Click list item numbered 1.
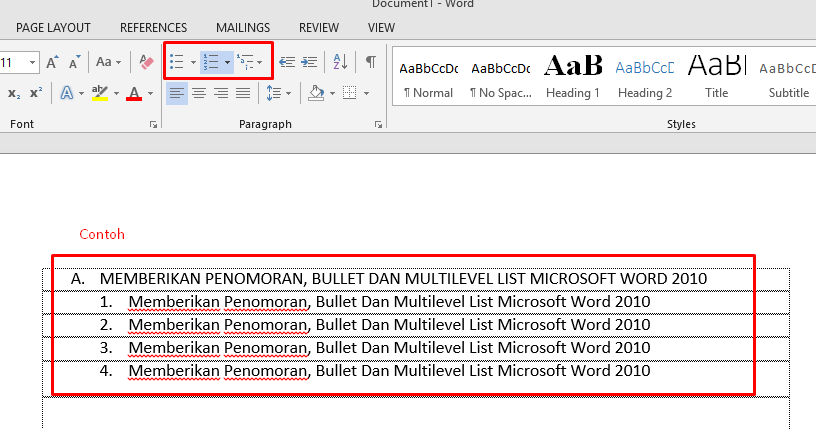 point(375,301)
